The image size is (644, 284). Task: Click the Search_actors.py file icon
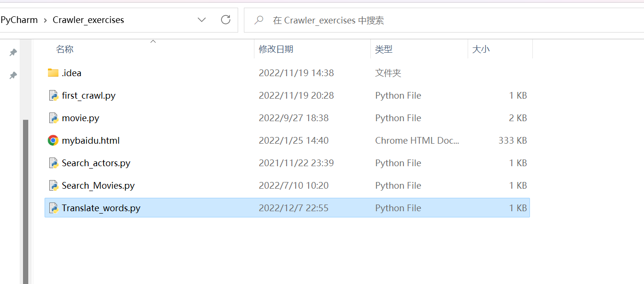click(53, 163)
